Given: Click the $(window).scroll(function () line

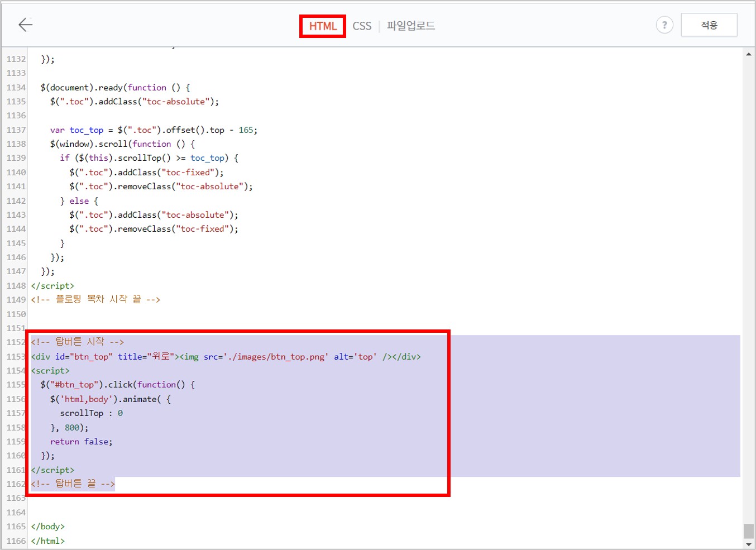Looking at the screenshot, I should (122, 144).
